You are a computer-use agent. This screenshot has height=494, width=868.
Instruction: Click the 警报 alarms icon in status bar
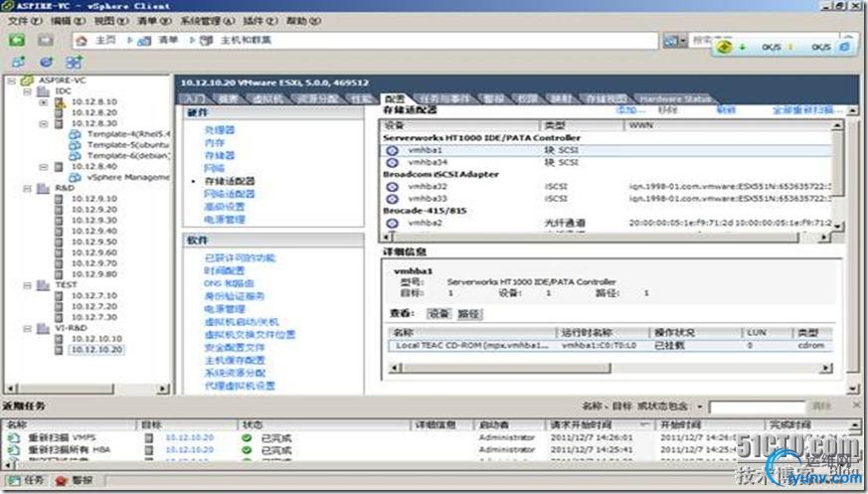point(62,481)
